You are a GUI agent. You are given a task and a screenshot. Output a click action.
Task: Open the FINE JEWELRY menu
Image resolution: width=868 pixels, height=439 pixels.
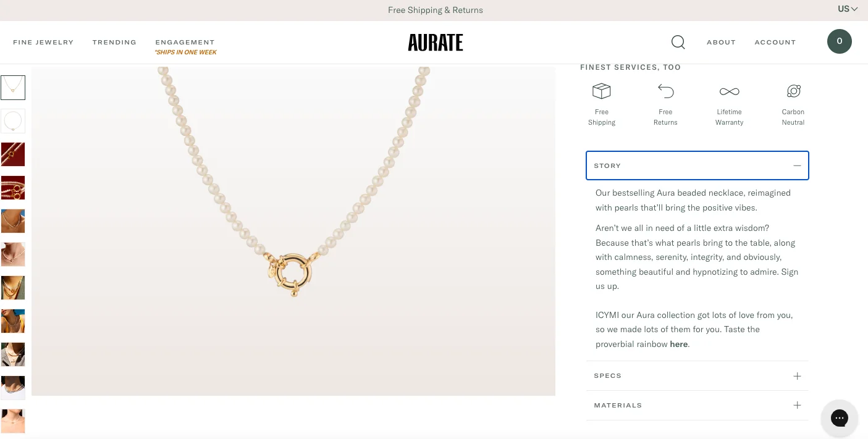click(x=43, y=42)
